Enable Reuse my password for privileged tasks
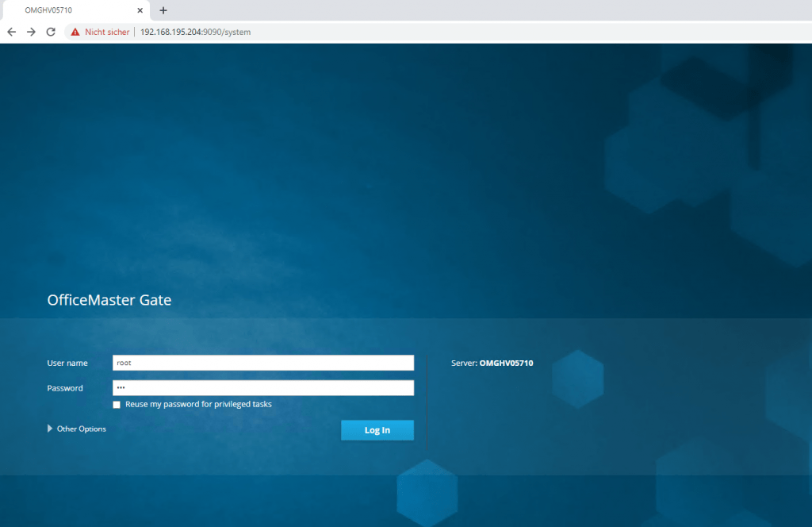This screenshot has height=527, width=812. pos(117,405)
